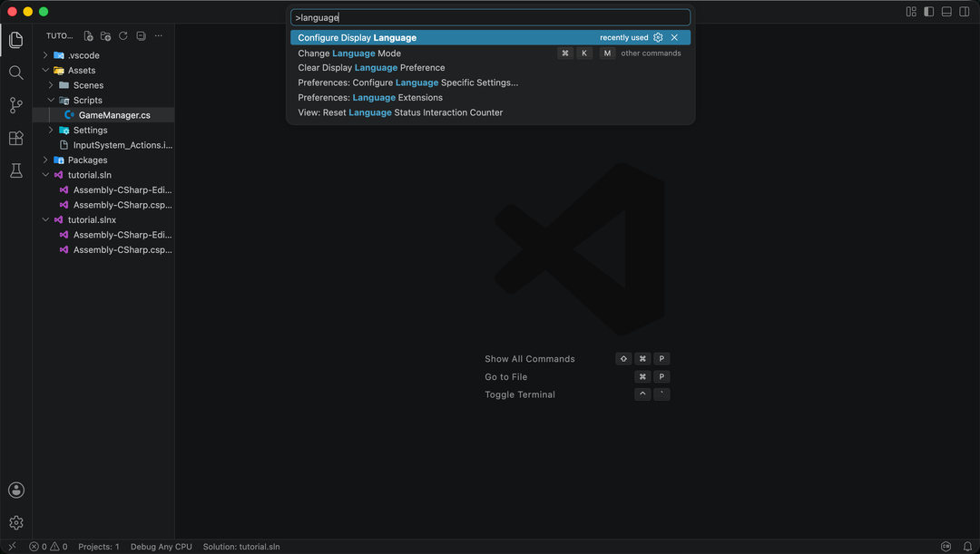
Task: Click the command palette input field
Action: 491,17
